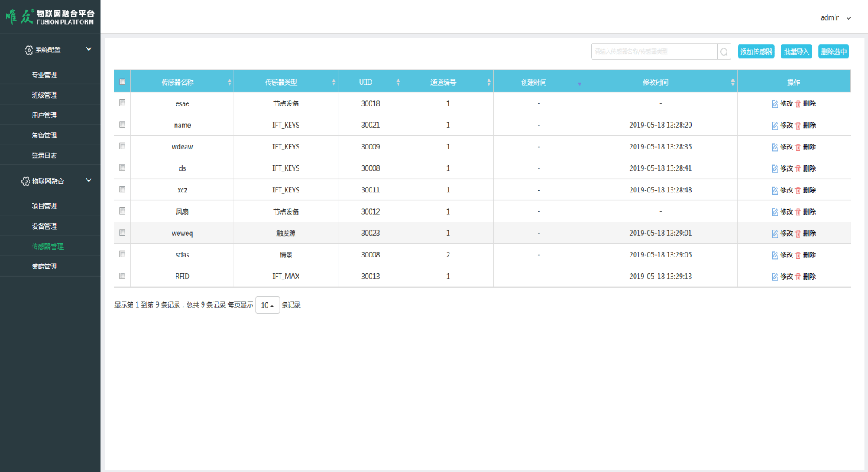Click the 删除选中 button
The width and height of the screenshot is (868, 472).
(x=834, y=52)
